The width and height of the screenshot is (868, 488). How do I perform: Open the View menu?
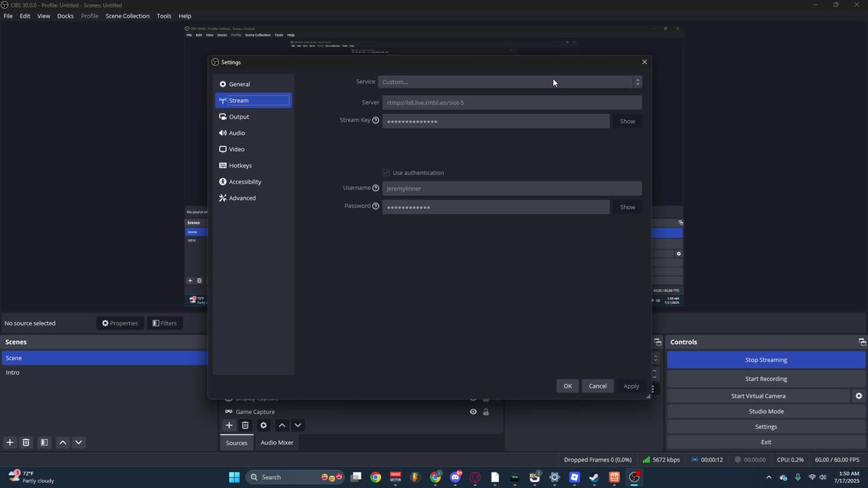[43, 16]
